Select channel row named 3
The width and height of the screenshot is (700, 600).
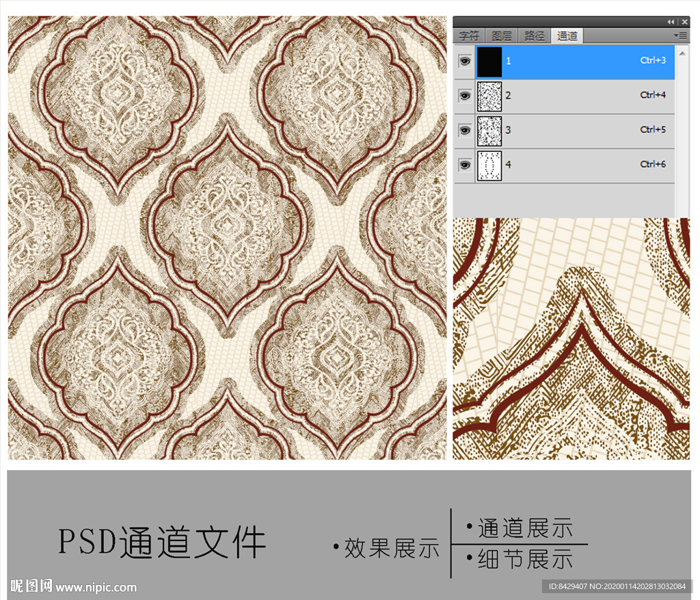[x=564, y=131]
